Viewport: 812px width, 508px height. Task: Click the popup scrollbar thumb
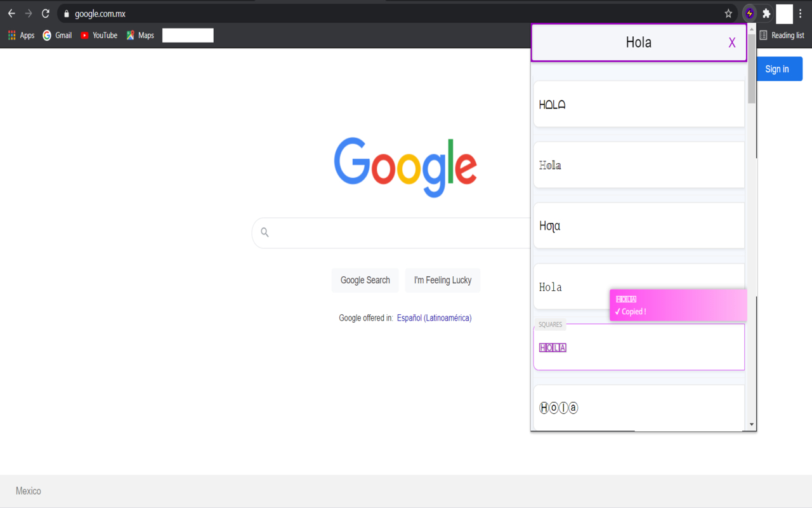(752, 69)
